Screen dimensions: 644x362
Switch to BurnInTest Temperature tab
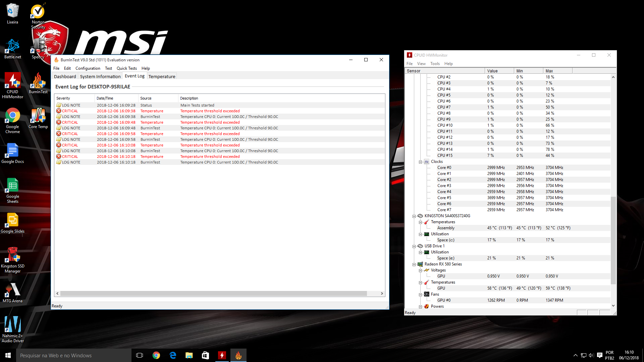point(162,76)
